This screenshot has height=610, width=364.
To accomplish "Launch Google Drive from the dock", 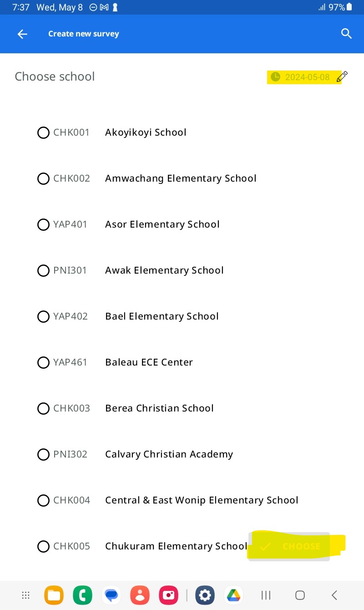I will coord(233,595).
